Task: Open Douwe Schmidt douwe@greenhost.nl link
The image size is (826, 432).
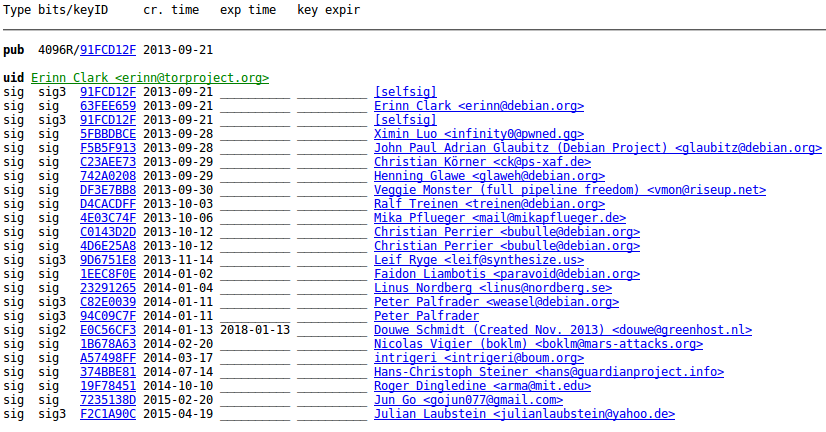Action: 563,330
